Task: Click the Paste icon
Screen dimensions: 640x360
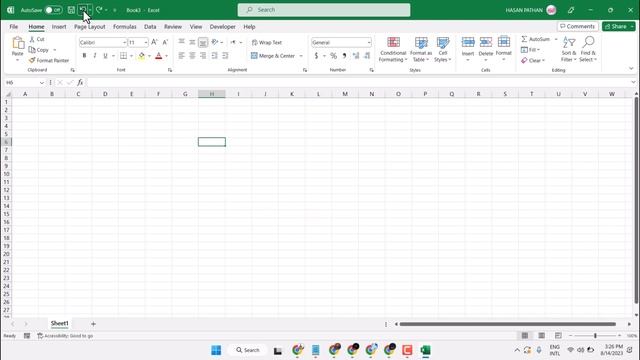Action: point(18,42)
